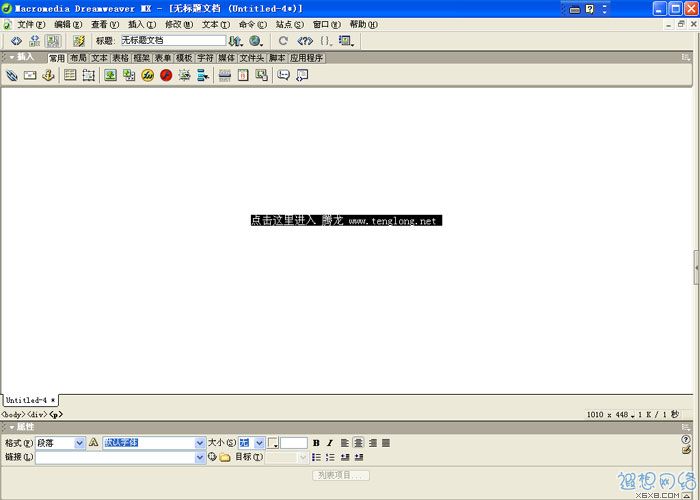Insert tabular data
700x500 pixels.
click(261, 75)
